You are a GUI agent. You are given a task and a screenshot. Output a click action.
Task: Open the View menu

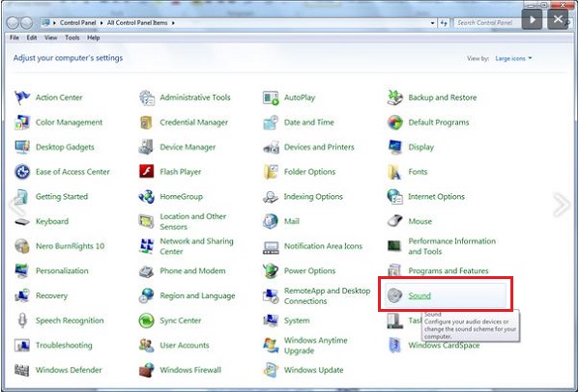52,38
